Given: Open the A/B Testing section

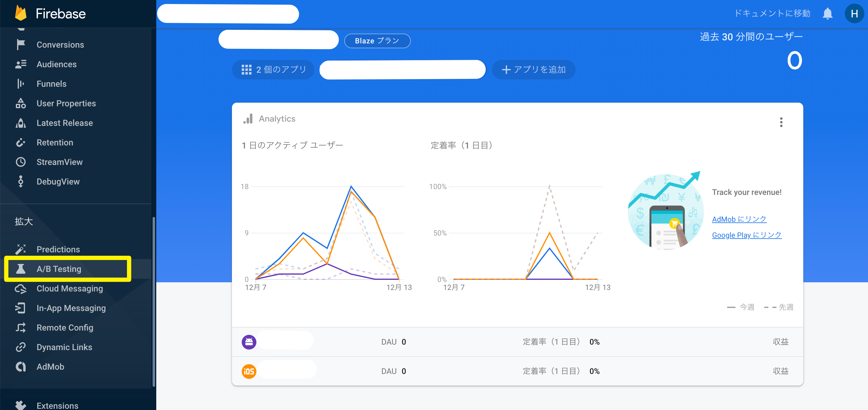Looking at the screenshot, I should (x=59, y=269).
